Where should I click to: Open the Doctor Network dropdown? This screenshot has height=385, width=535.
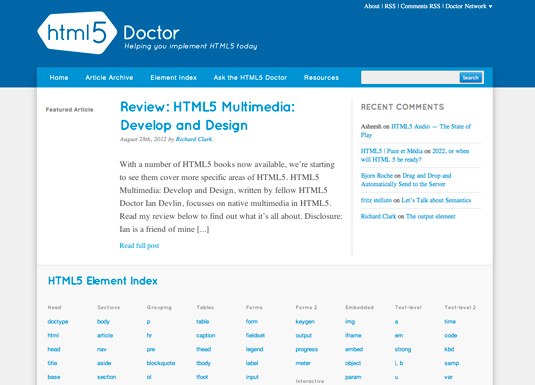469,6
